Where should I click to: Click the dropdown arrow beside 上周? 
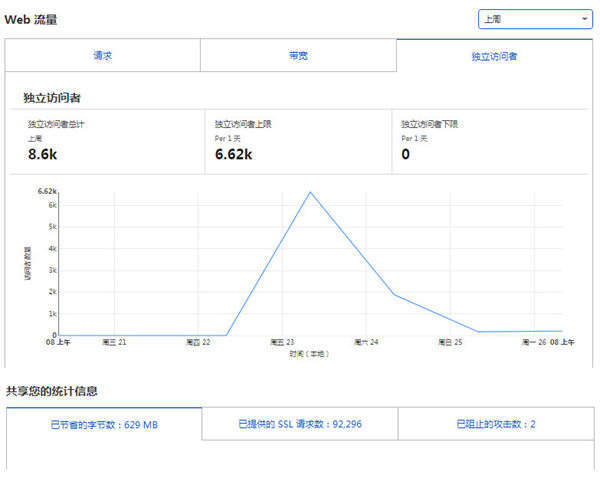click(585, 19)
